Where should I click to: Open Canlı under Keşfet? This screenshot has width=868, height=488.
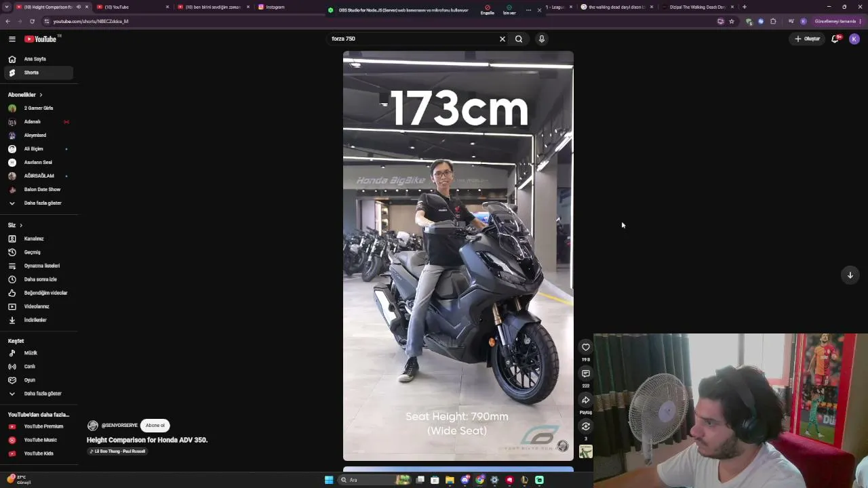click(x=39, y=367)
